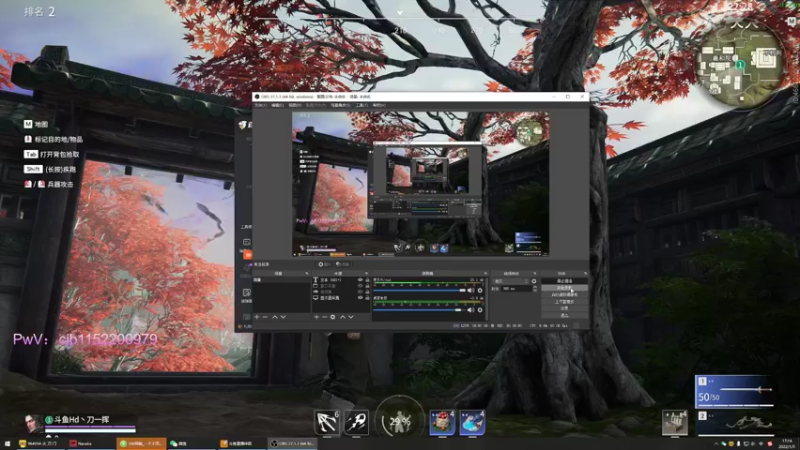Viewport: 800px width, 450px height.
Task: Open transition properties gear in Scene Transitions panel
Action: [534, 281]
